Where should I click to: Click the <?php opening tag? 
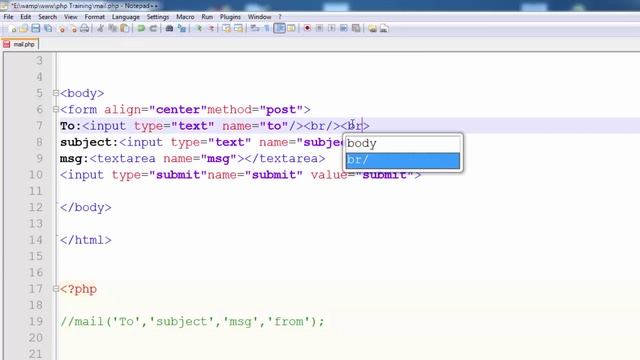tap(78, 289)
